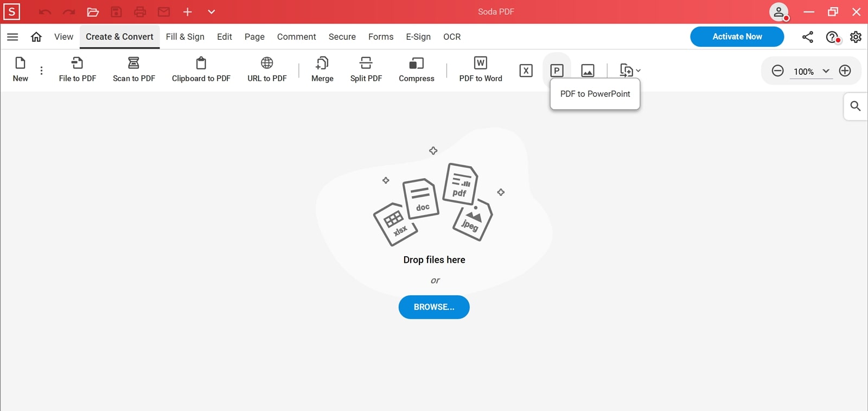Expand the more conversion options dropdown
Image resolution: width=868 pixels, height=411 pixels.
(630, 71)
